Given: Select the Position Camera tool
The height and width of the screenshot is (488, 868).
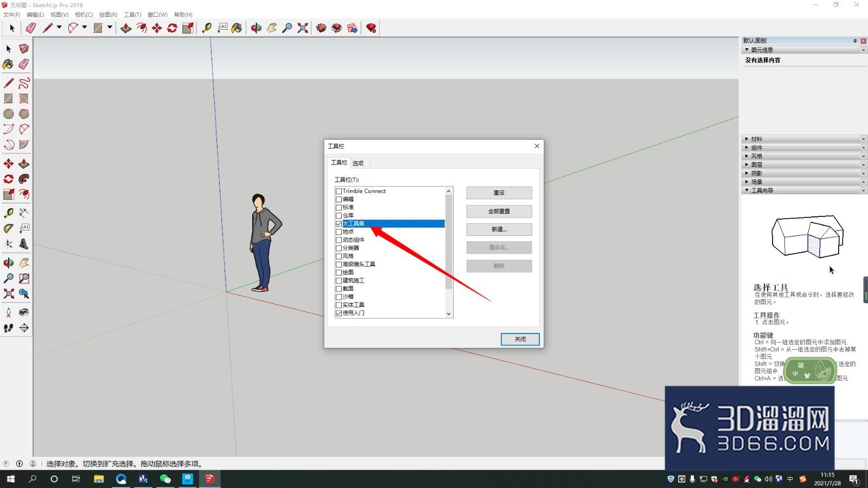Looking at the screenshot, I should (x=9, y=312).
